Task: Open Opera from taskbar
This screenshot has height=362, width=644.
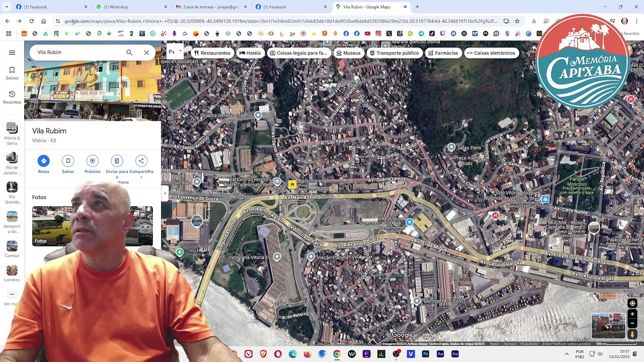Action: 278,354
